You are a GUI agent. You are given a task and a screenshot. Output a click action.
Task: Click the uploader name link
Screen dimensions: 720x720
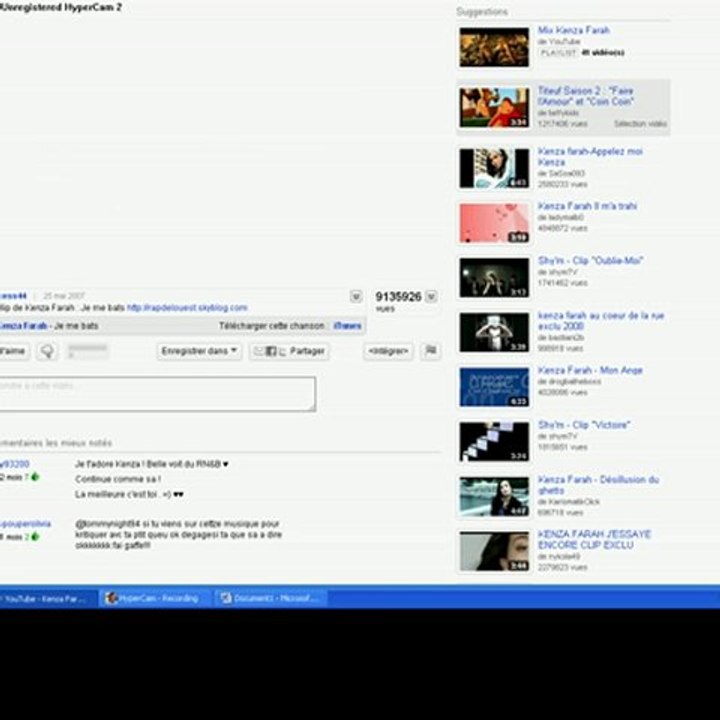13,296
